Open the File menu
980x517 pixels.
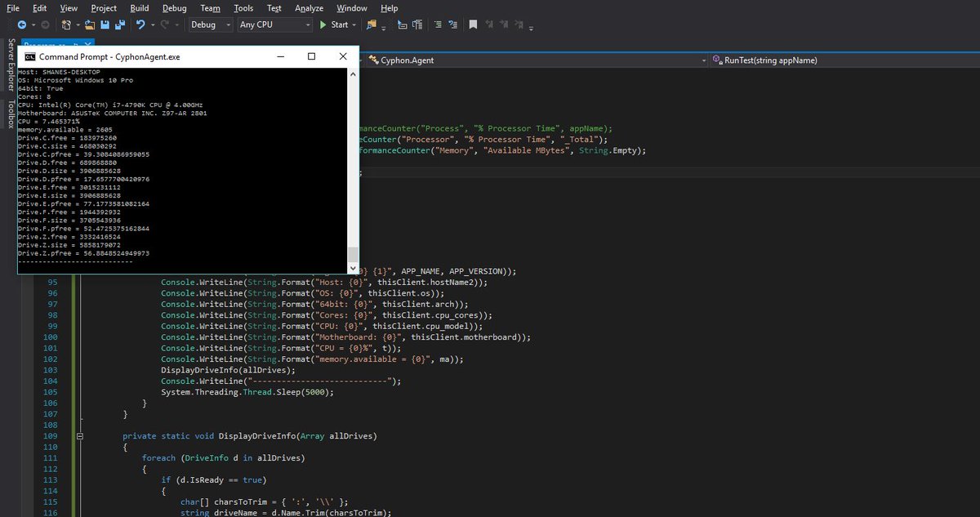13,8
